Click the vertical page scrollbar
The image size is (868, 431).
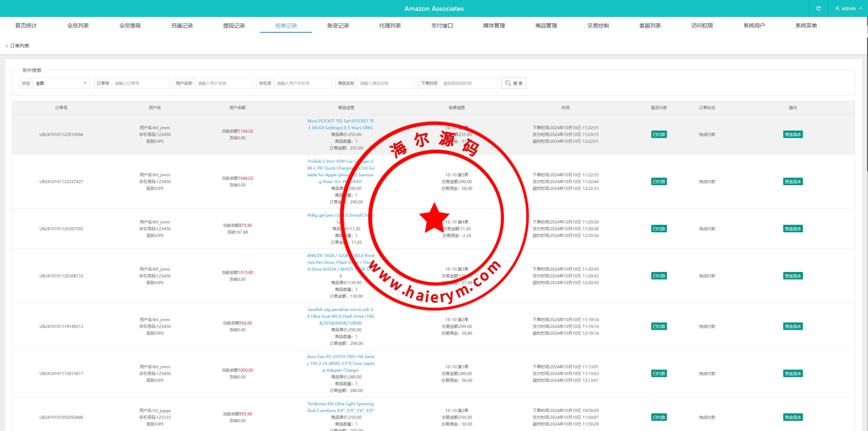[867, 102]
